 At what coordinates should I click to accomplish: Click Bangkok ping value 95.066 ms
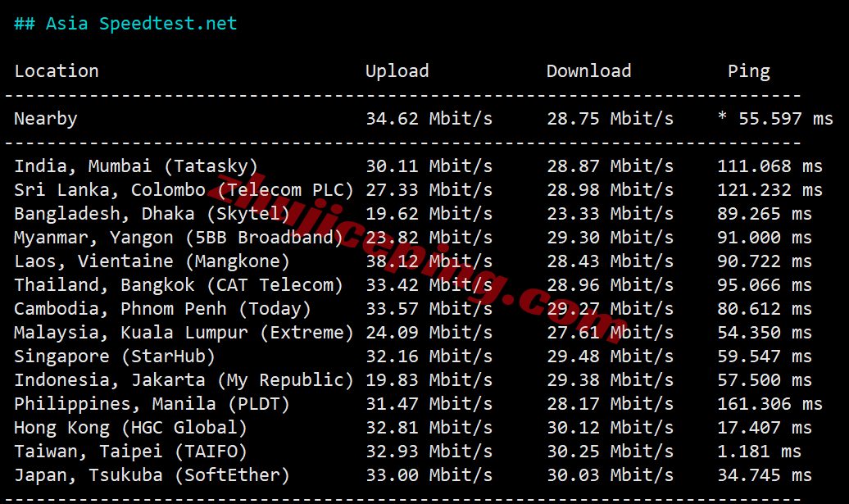pyautogui.click(x=765, y=285)
